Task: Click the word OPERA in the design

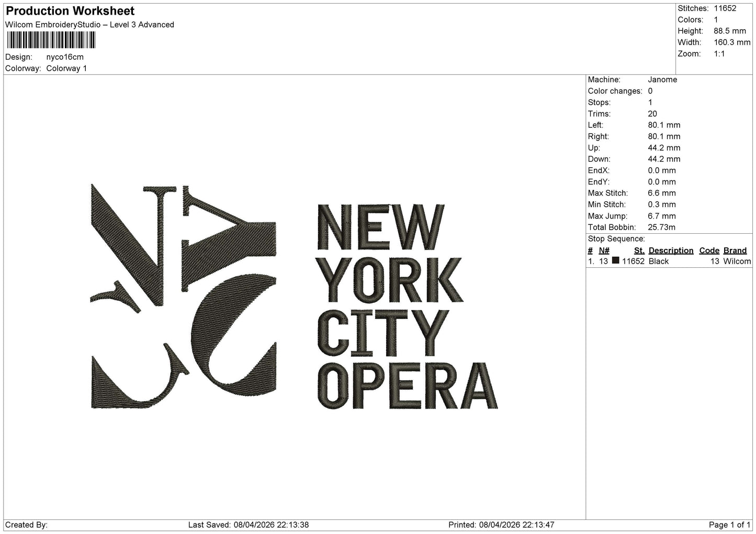Action: [408, 385]
